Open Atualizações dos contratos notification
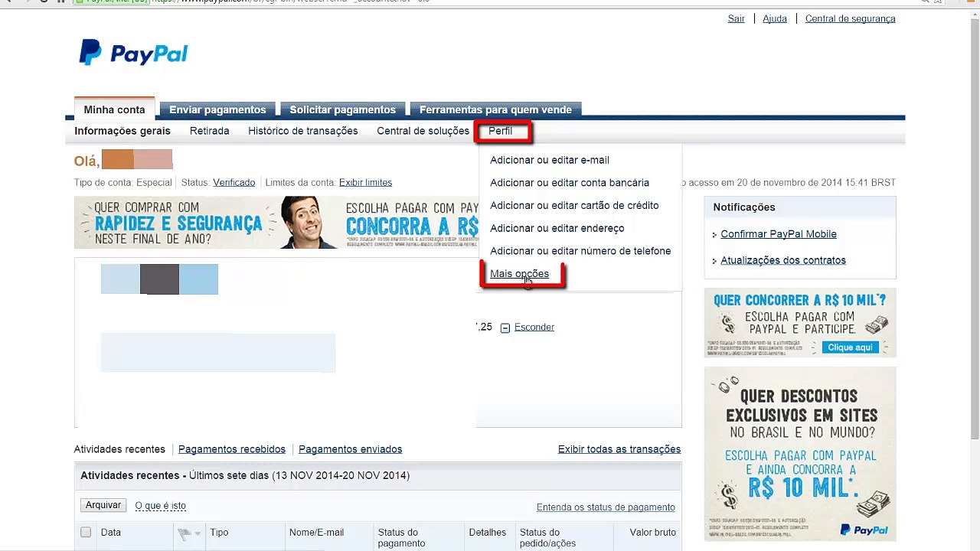Screen dimensions: 980x551 pyautogui.click(x=783, y=260)
